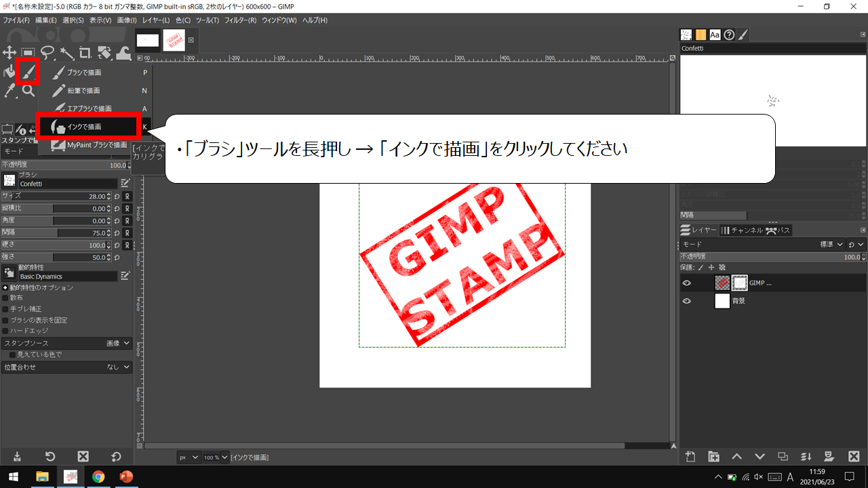Merge layer down icon in Layers panel
Screen dimensions: 868x488
point(806,457)
